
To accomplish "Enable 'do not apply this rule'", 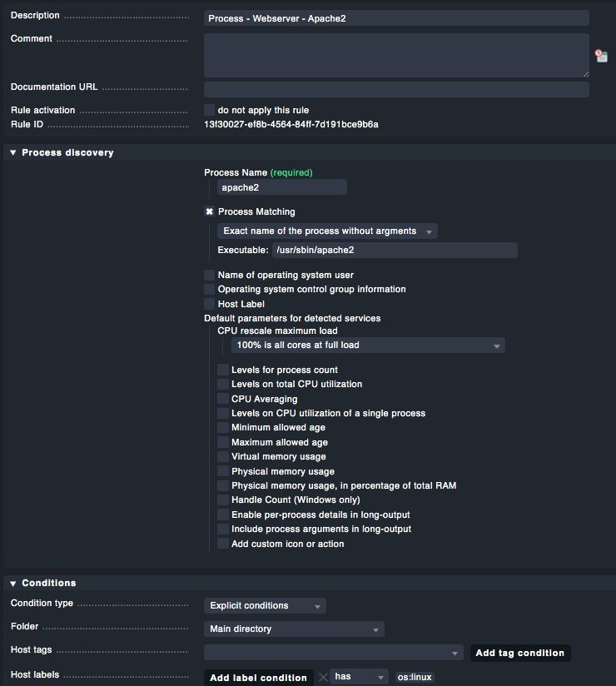I will (x=210, y=110).
